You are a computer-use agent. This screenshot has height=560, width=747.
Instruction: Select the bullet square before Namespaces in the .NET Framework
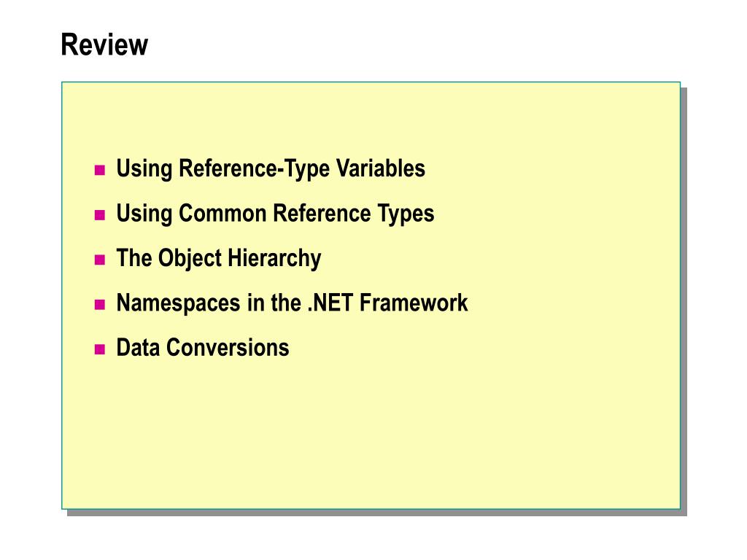[x=99, y=304]
